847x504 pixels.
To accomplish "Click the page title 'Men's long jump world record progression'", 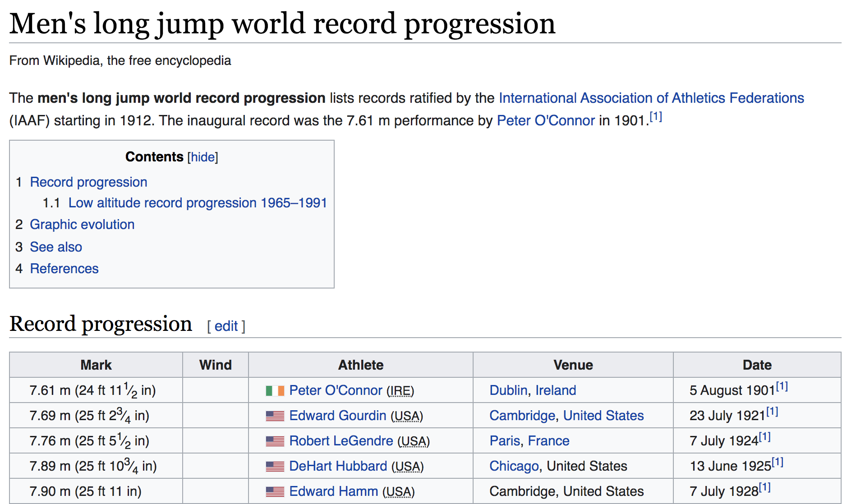I will coord(282,24).
